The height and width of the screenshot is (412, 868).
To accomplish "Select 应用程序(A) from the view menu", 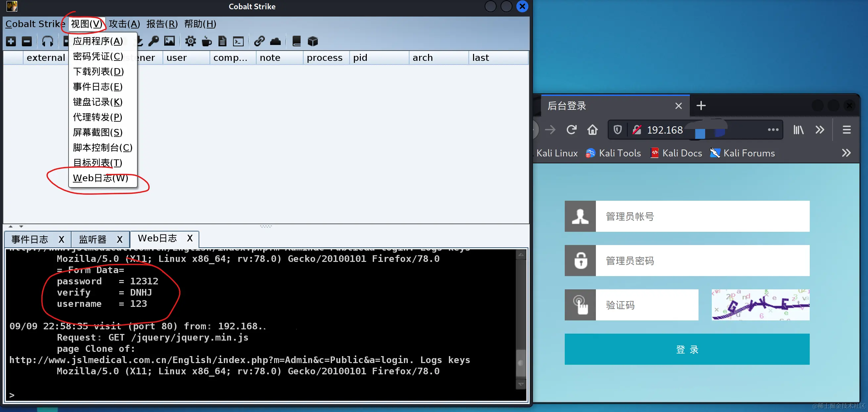I will [103, 41].
